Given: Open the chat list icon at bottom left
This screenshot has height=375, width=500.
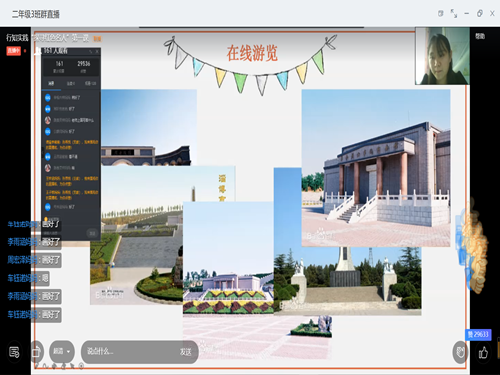Looking at the screenshot, I should (14, 352).
